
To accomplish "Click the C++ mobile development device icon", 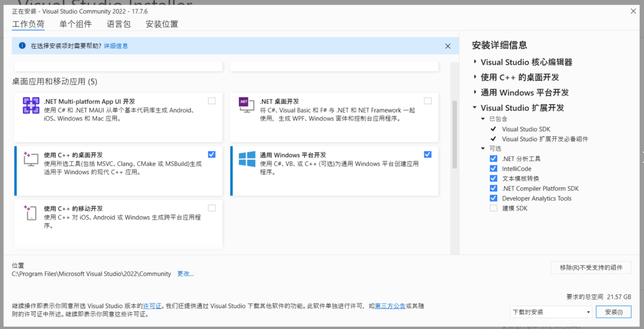I will [x=30, y=212].
